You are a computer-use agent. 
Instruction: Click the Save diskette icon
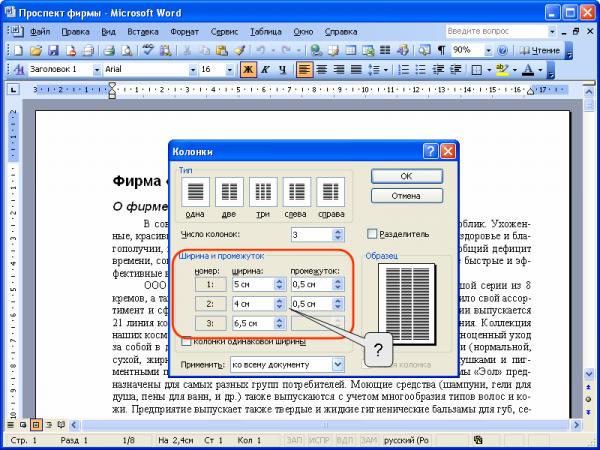coord(53,51)
